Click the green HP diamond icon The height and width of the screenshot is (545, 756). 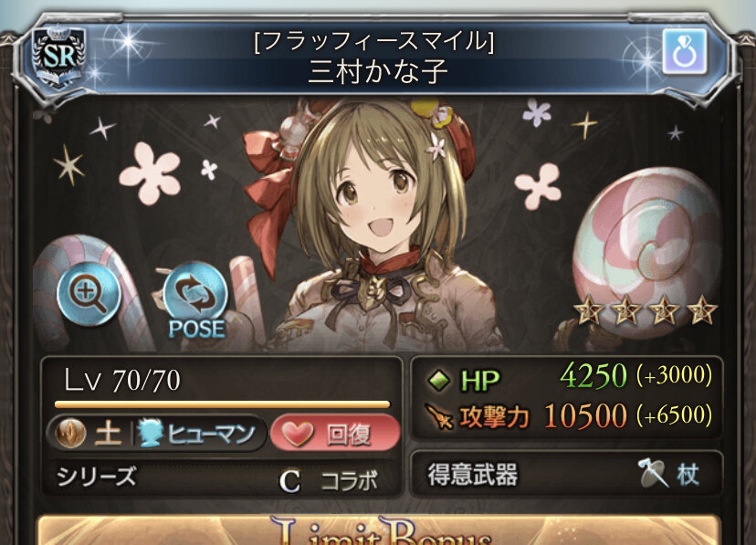coord(439,380)
